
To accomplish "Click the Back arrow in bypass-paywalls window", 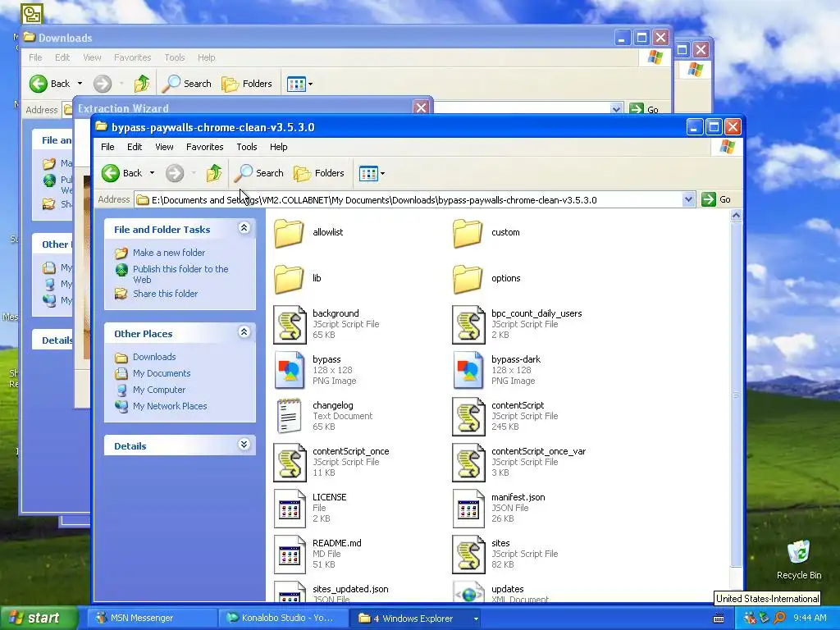I will tap(111, 173).
